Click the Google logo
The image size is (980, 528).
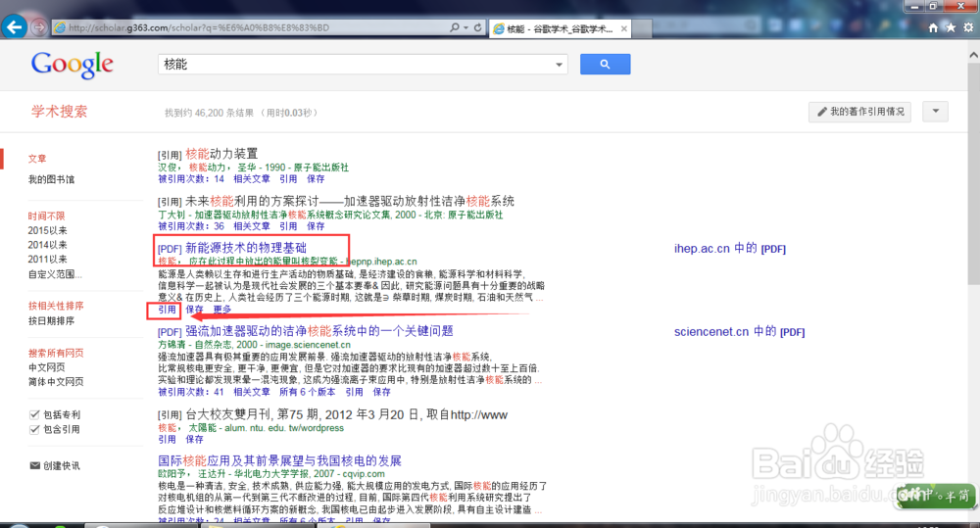pyautogui.click(x=73, y=65)
